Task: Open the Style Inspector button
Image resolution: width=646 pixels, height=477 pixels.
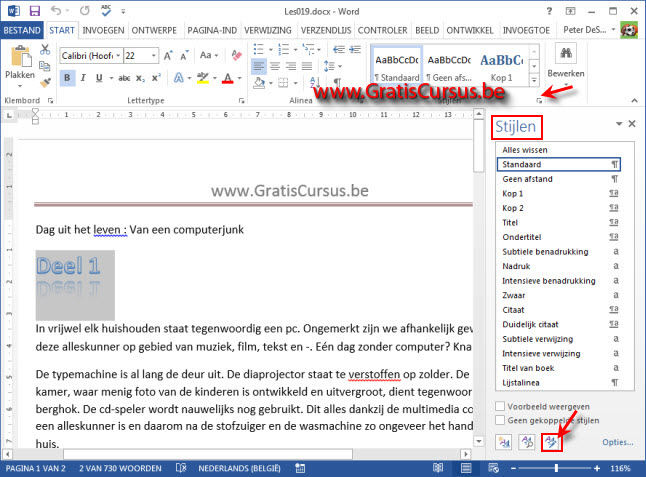Action: 527,442
